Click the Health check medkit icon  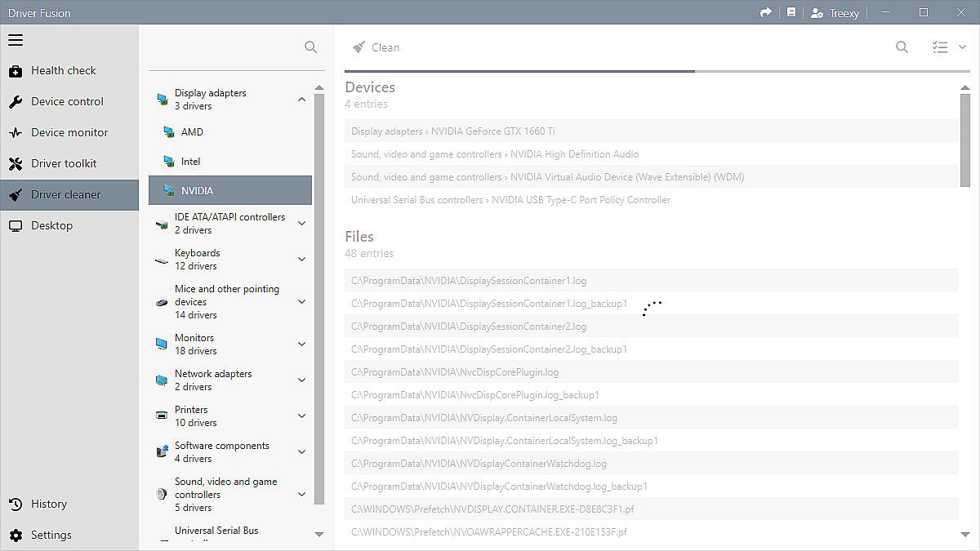click(x=16, y=71)
